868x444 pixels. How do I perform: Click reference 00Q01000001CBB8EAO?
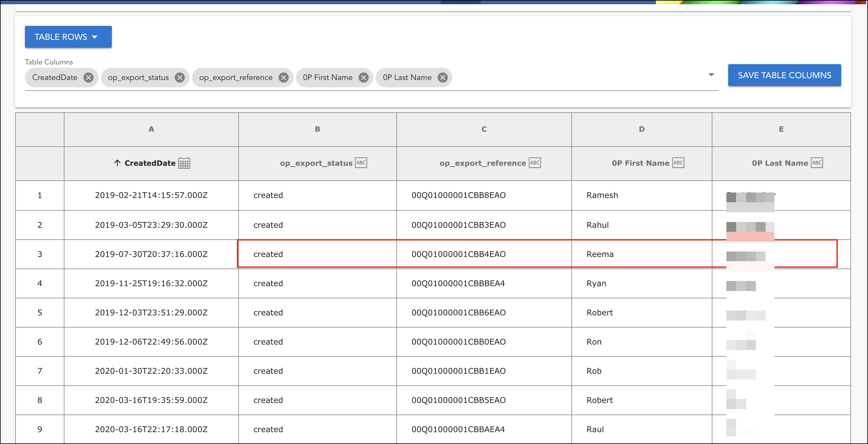point(459,195)
